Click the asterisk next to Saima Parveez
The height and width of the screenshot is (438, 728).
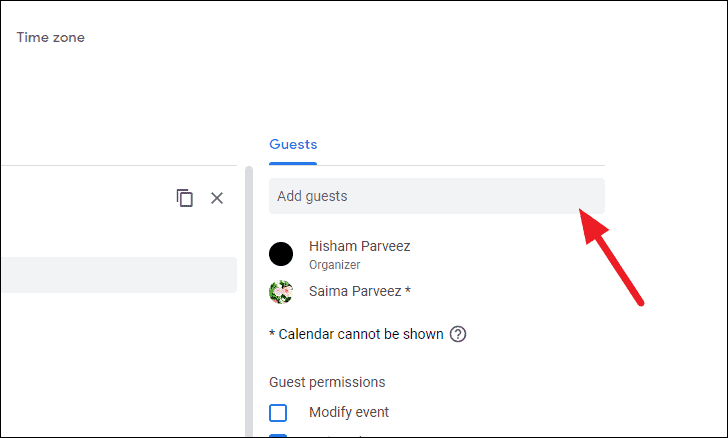click(408, 289)
